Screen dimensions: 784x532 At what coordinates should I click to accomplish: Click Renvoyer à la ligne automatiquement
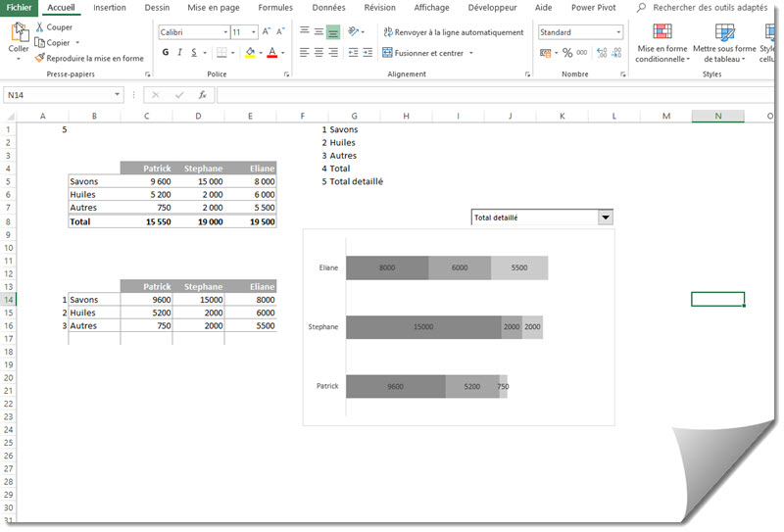coord(454,32)
